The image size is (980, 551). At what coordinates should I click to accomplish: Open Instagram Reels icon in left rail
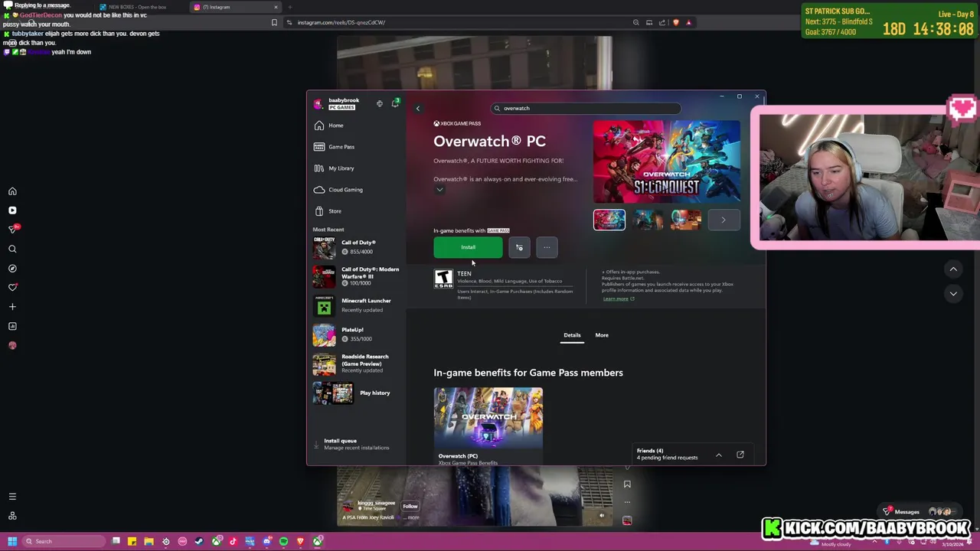[x=12, y=210]
